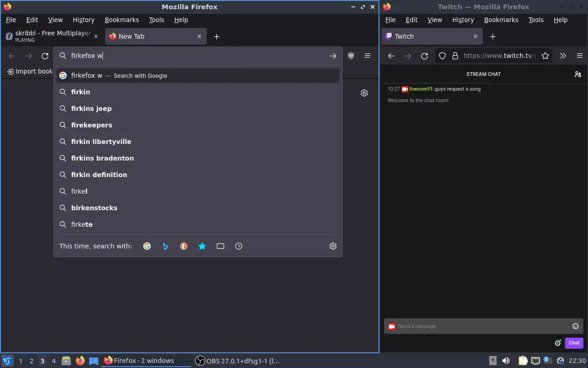Click the volume speaker icon in system tray
The image size is (588, 368).
click(x=506, y=361)
